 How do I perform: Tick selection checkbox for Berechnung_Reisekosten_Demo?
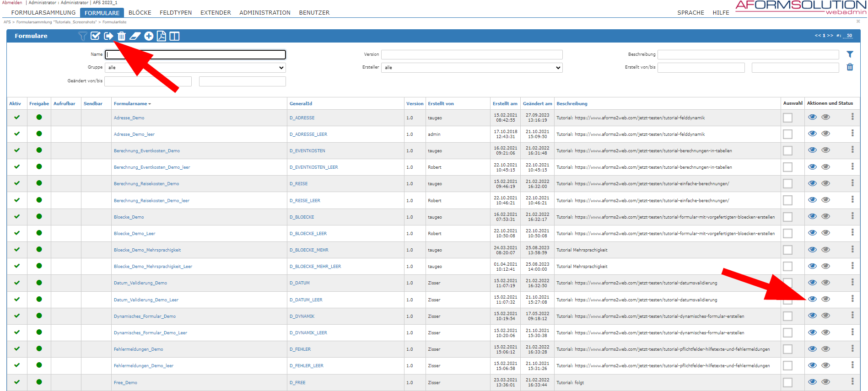point(787,183)
